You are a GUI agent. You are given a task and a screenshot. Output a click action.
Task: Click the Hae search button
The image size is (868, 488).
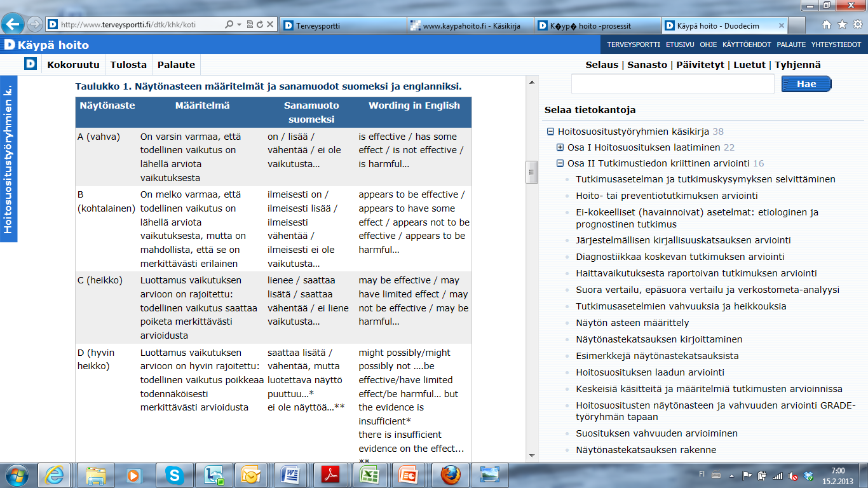[806, 84]
